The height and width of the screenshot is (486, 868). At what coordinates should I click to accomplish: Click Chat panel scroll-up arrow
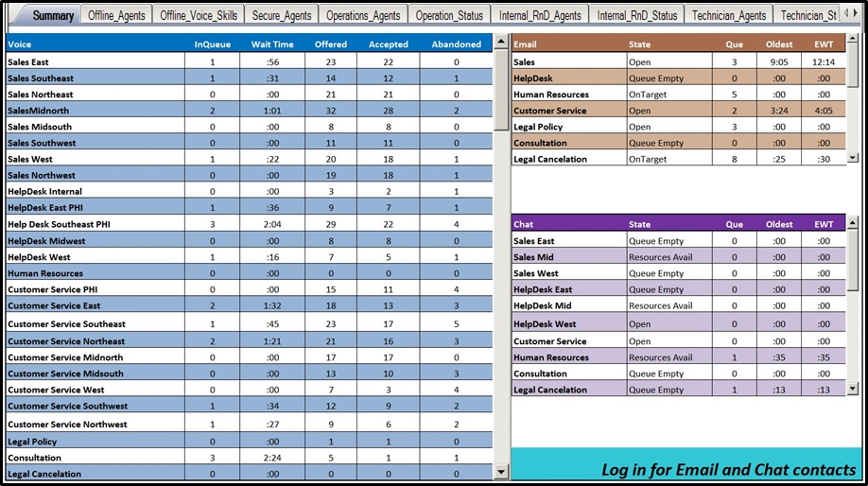pyautogui.click(x=853, y=223)
